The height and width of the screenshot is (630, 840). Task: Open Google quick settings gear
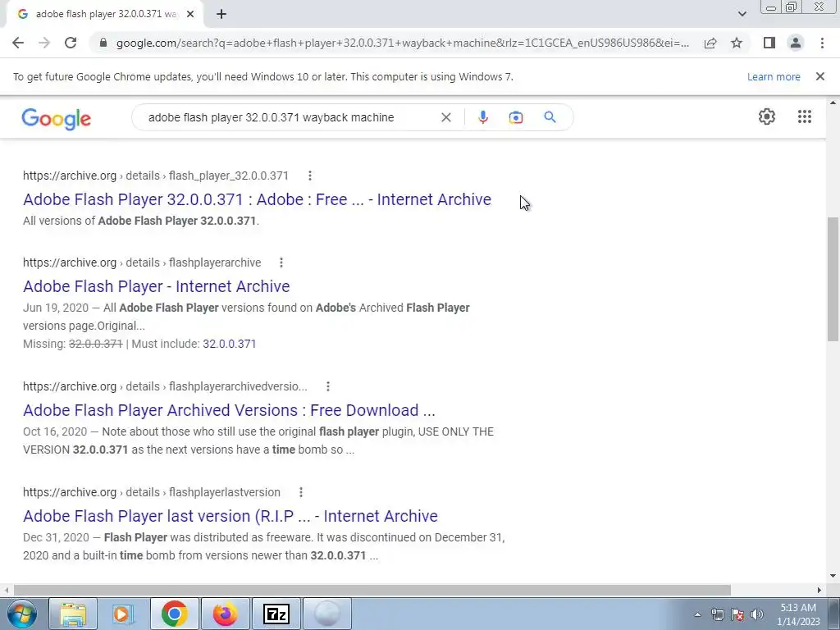[x=767, y=116]
